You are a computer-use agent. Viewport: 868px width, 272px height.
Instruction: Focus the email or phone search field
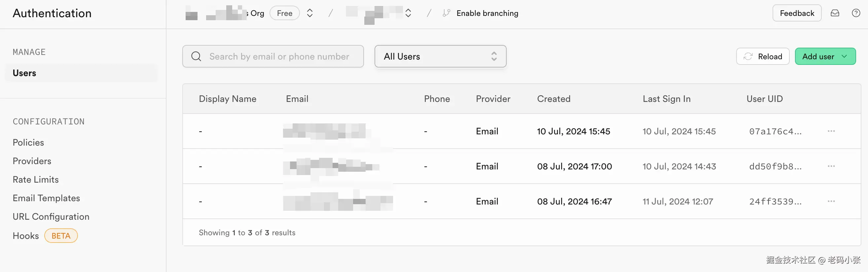[x=273, y=56]
